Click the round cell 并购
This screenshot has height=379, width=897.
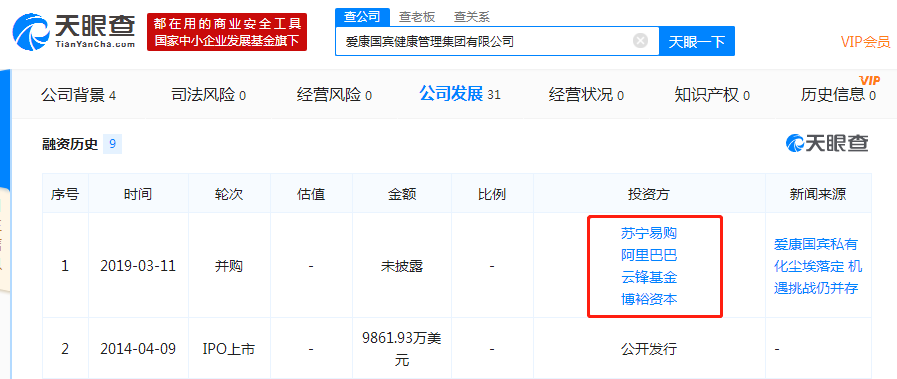229,266
